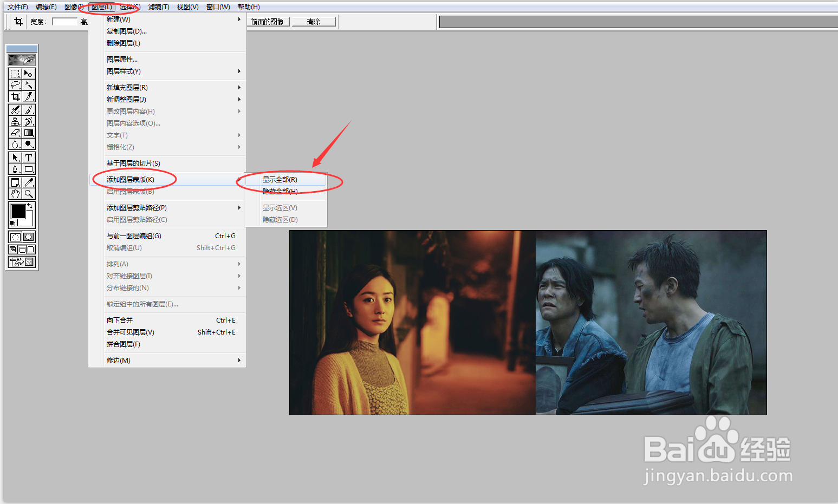Select the Zoom tool

(x=29, y=194)
